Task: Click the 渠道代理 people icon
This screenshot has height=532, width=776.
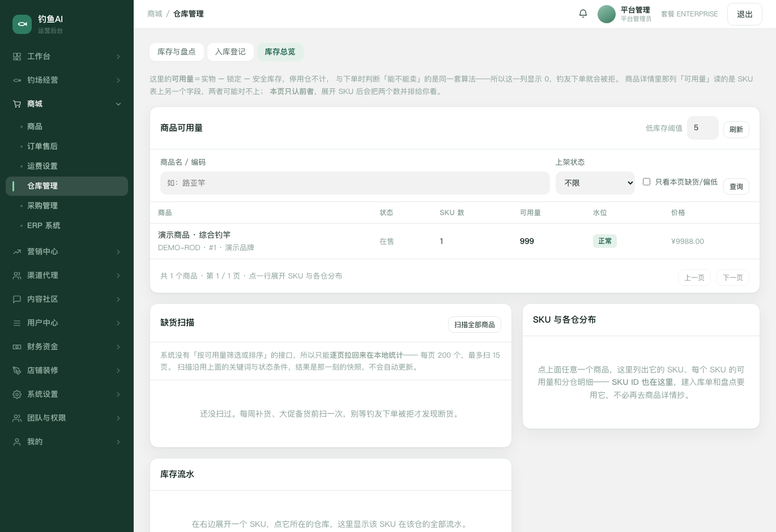Action: pyautogui.click(x=17, y=276)
